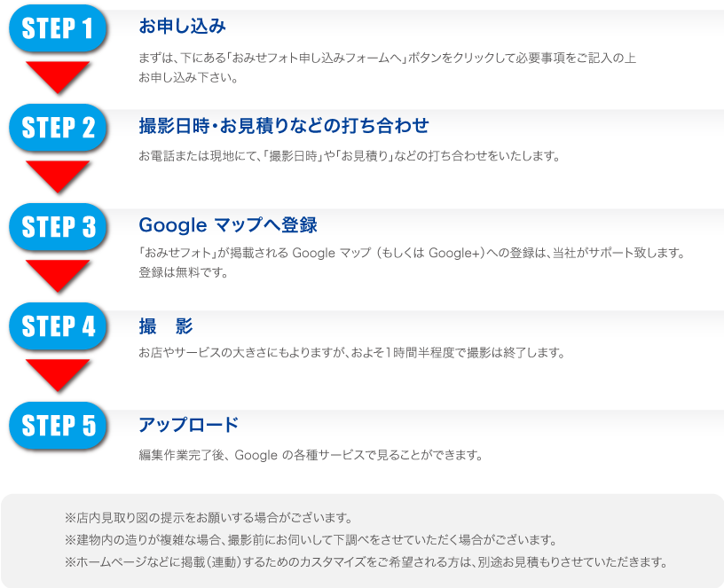
Task: Select the 撮影日時・お見積りなどの打ち合わせ heading
Action: (x=284, y=126)
